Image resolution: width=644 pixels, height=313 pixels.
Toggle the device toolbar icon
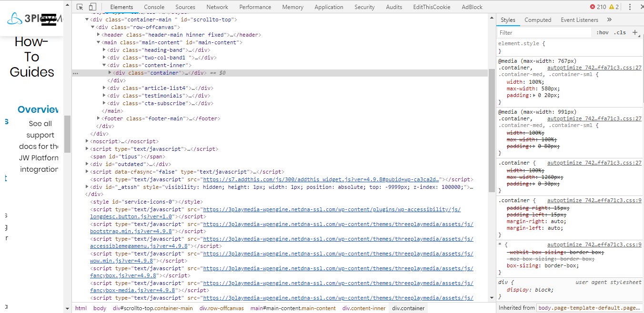92,7
